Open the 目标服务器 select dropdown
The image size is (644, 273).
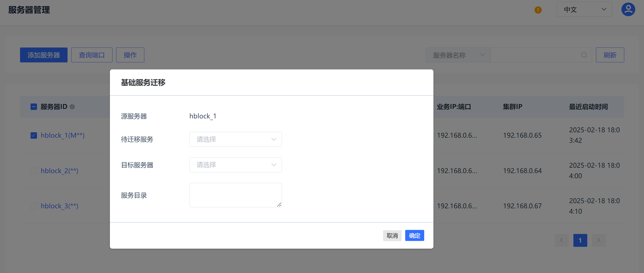point(235,165)
